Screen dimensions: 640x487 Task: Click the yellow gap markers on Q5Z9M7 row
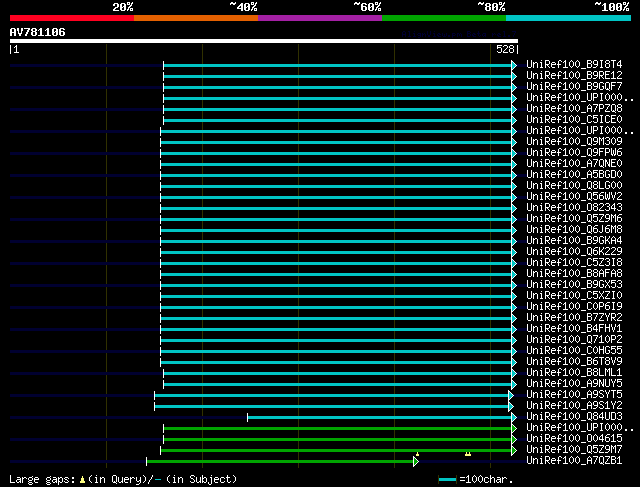pyautogui.click(x=468, y=454)
